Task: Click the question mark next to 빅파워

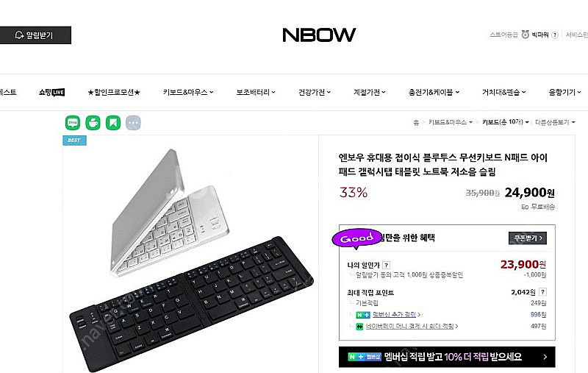Action: point(555,35)
